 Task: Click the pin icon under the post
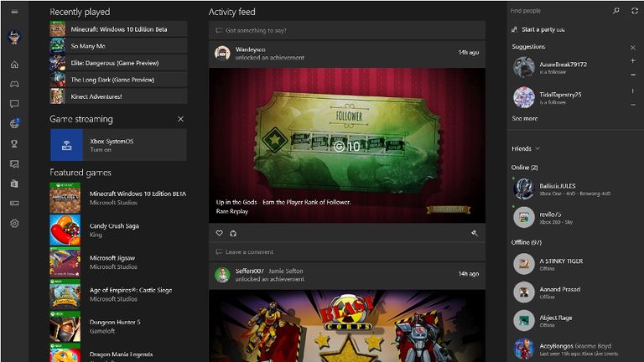pyautogui.click(x=475, y=233)
